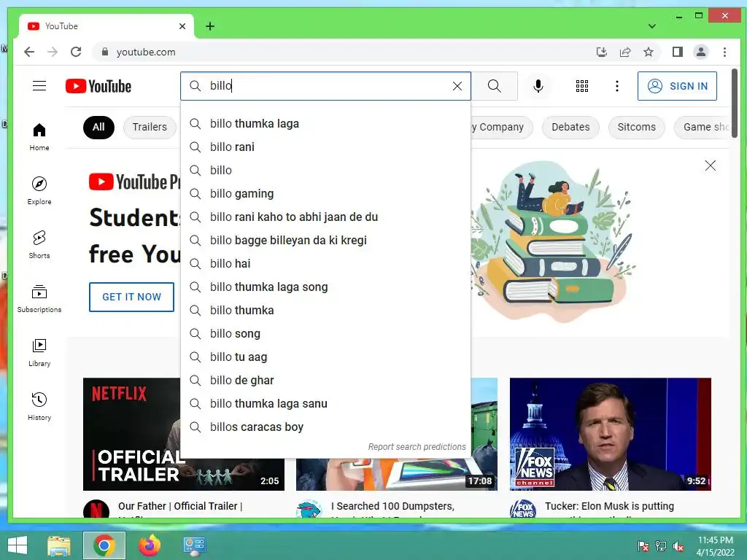Open File Explorer from taskbar
Screen dimensions: 747x560
coord(59,545)
